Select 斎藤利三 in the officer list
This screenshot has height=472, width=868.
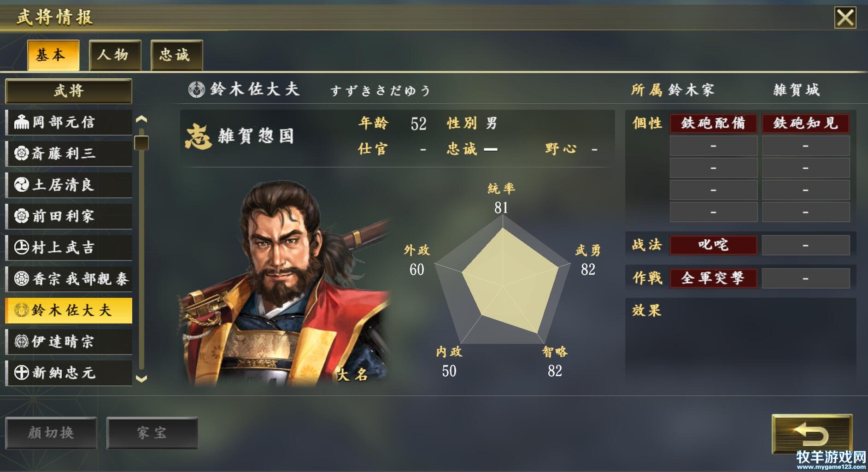click(69, 153)
